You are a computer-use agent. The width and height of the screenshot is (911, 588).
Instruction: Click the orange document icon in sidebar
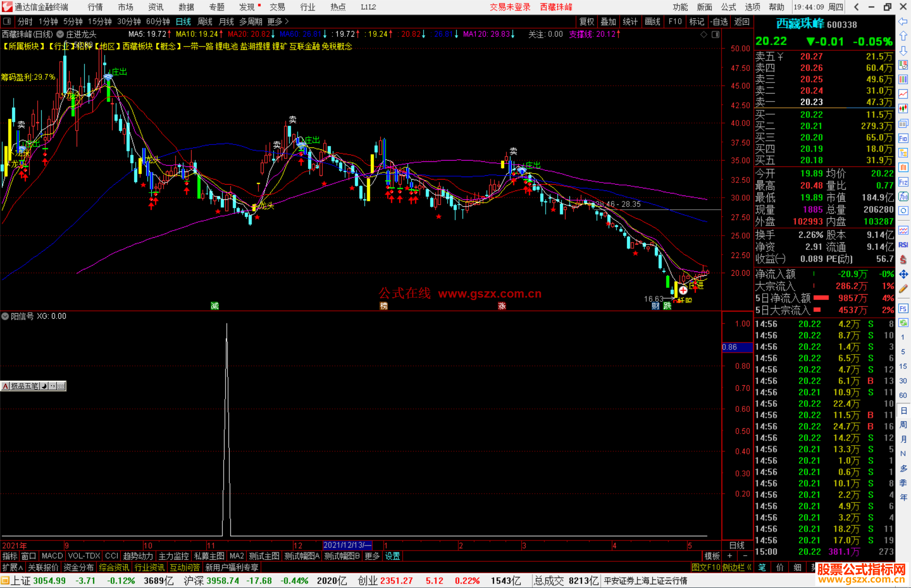[x=903, y=167]
